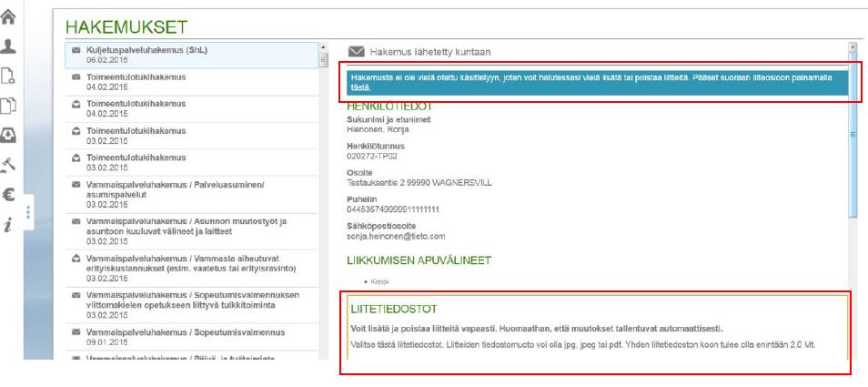The image size is (868, 387).
Task: Click phone number 044536749999911111111
Action: pyautogui.click(x=393, y=209)
